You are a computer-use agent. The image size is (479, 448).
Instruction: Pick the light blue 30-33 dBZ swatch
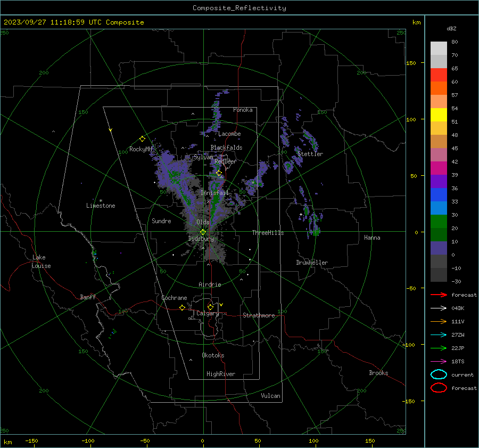click(439, 208)
